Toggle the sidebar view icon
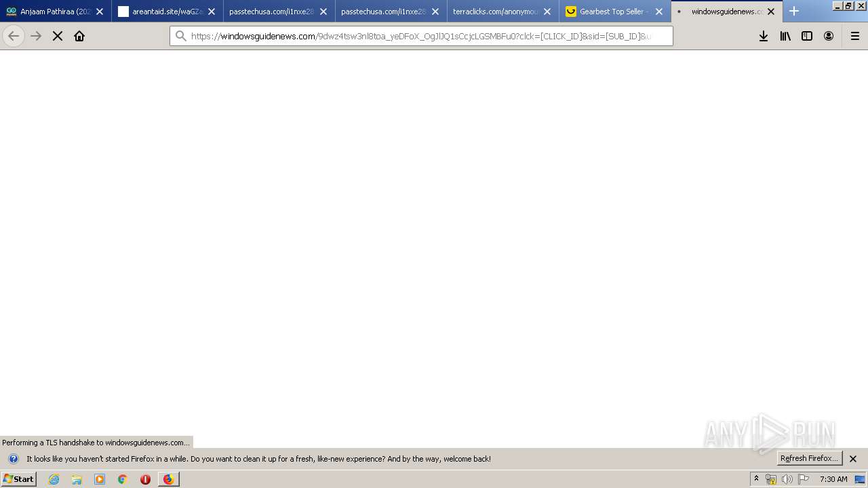This screenshot has width=868, height=488. (x=807, y=36)
